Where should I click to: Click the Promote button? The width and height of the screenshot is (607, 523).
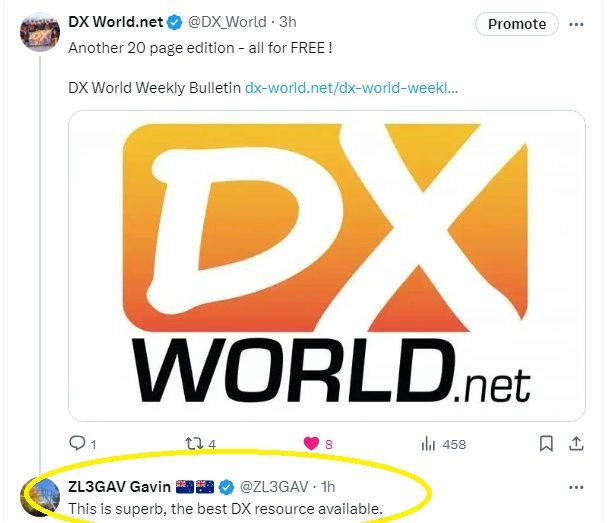click(517, 24)
